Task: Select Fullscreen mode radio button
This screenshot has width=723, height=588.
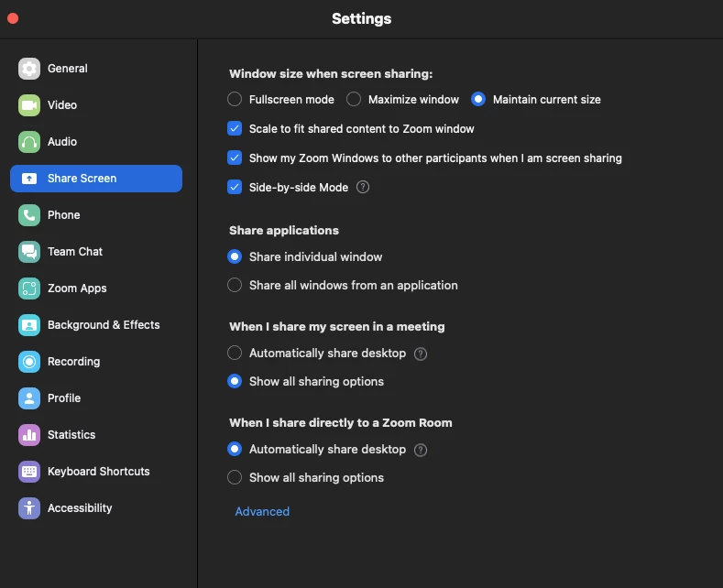Action: (x=235, y=99)
